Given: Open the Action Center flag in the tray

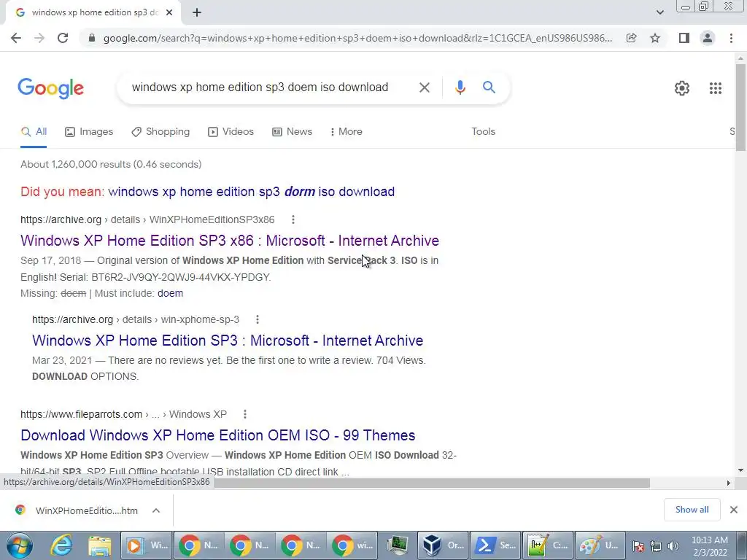Looking at the screenshot, I should 638,546.
